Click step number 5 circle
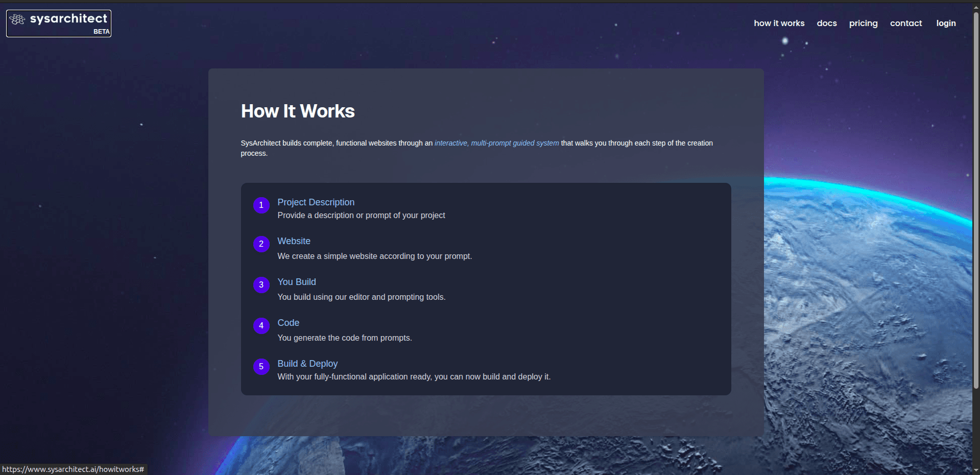 click(261, 367)
